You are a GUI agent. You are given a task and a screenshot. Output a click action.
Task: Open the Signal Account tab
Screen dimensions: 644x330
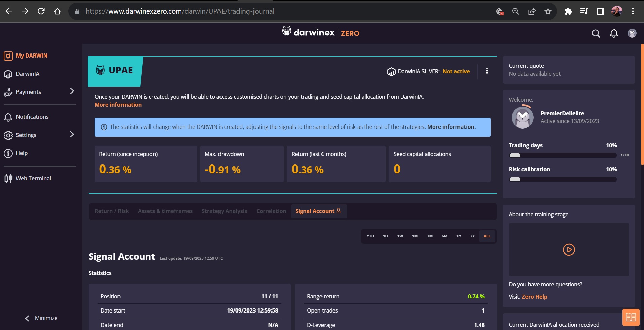pos(318,211)
